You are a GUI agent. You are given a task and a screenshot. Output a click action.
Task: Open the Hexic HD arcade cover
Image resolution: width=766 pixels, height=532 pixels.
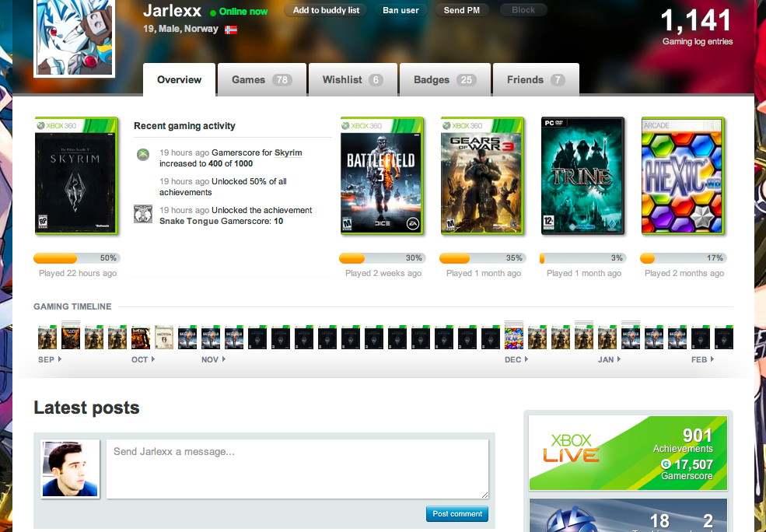(x=683, y=176)
